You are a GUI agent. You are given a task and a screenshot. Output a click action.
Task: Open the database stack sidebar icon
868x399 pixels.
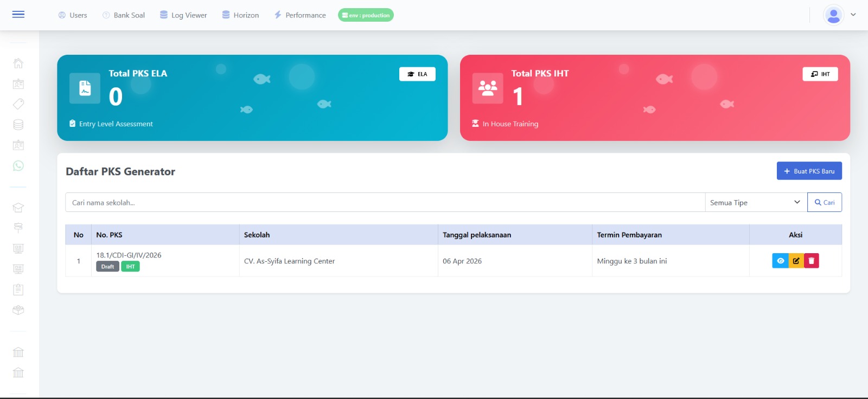(18, 125)
